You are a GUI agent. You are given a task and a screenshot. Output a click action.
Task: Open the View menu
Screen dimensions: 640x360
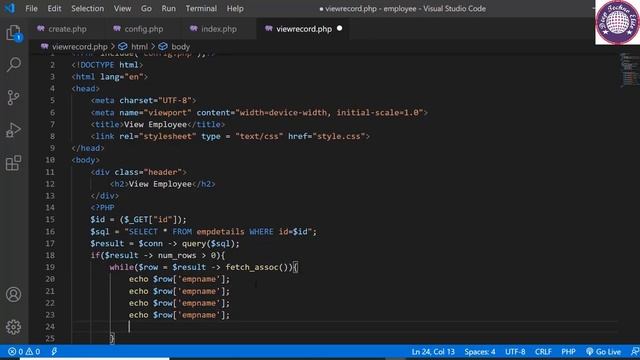[122, 9]
